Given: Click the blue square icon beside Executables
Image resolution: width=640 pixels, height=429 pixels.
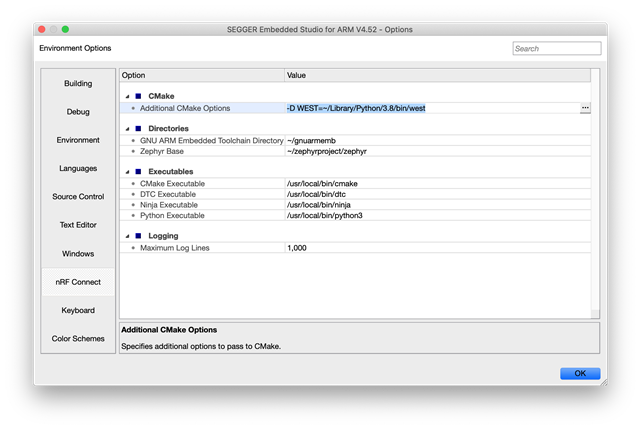Looking at the screenshot, I should coord(138,171).
